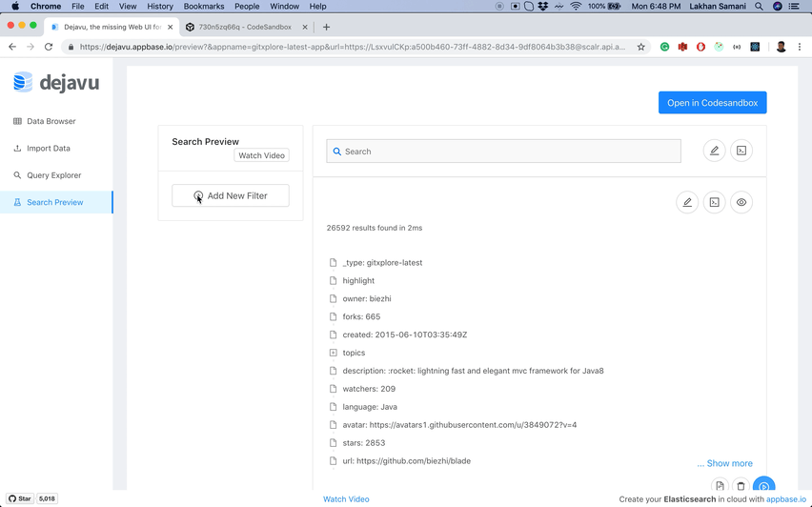Click the 5,018 star count
The width and height of the screenshot is (812, 507).
pyautogui.click(x=47, y=498)
